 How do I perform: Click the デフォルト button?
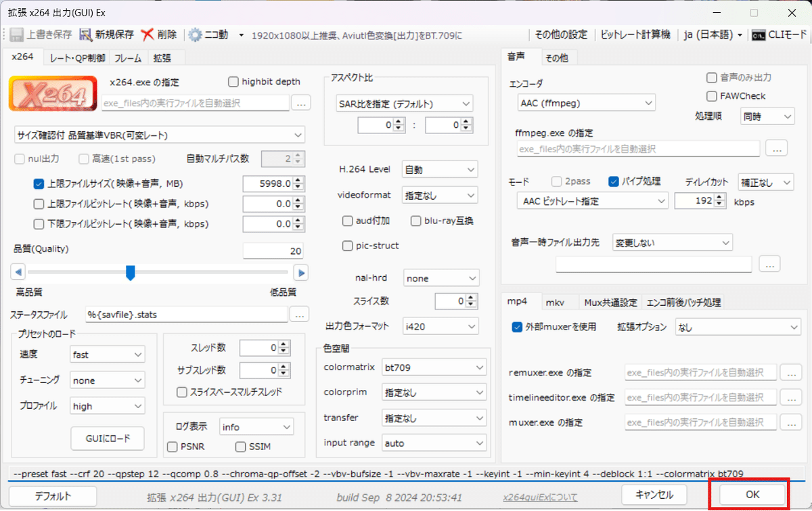coord(53,495)
